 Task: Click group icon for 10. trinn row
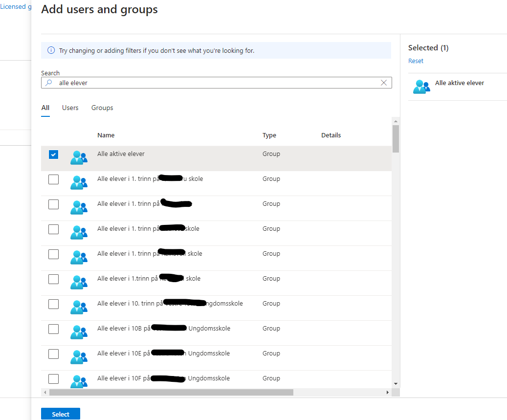(78, 307)
